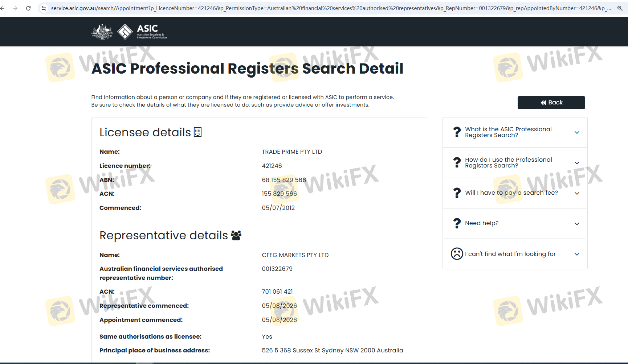Select commenced date '05/07/2012'
The image size is (628, 364).
click(278, 208)
